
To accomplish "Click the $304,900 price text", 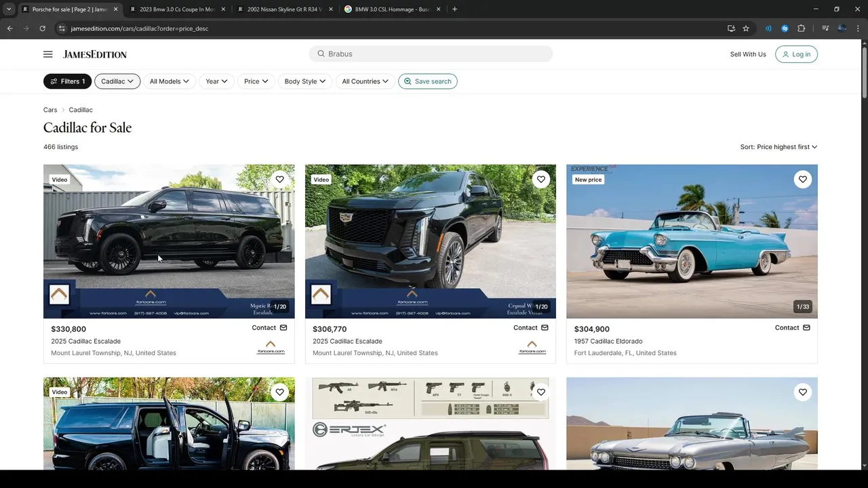I will (592, 329).
